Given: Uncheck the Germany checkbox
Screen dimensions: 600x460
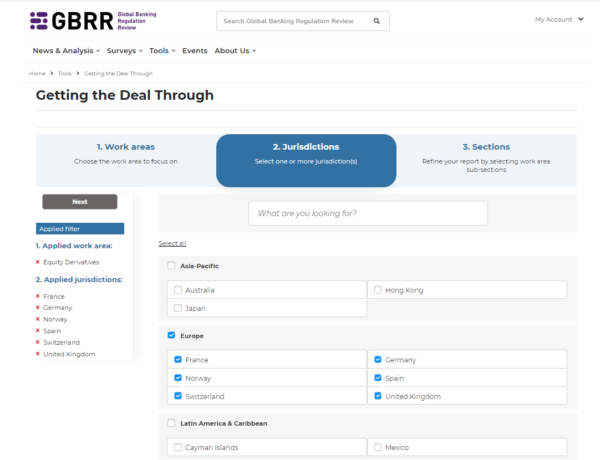Looking at the screenshot, I should click(x=378, y=359).
